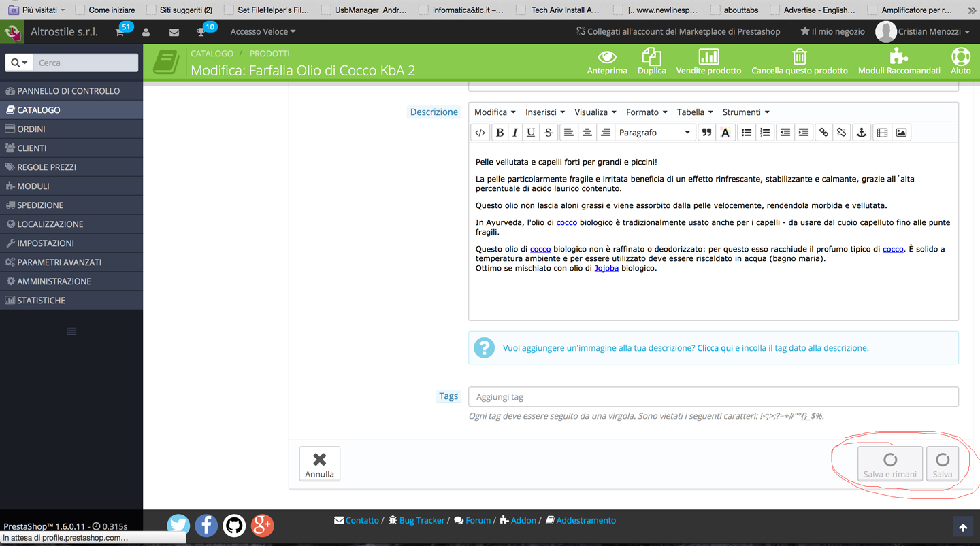Insert an image into the description

coord(901,133)
